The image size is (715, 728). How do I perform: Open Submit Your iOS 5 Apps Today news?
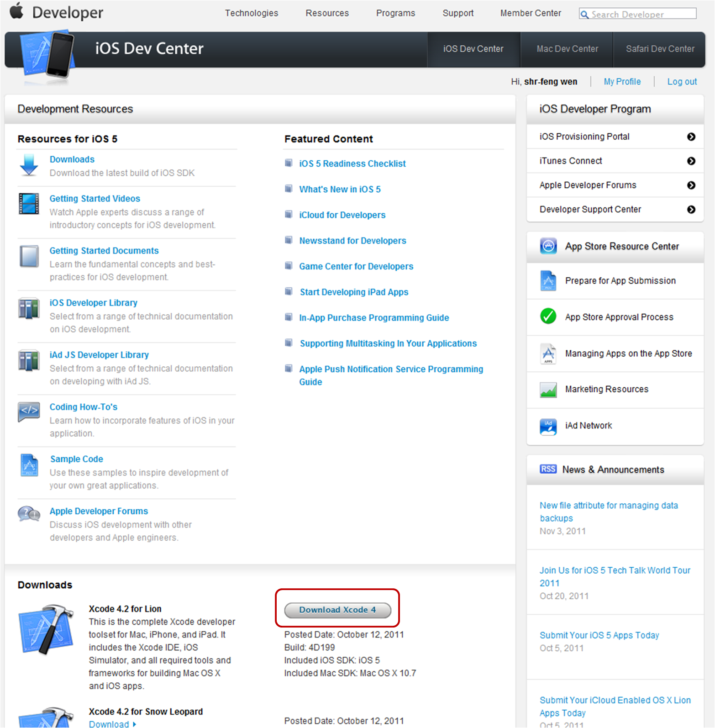(599, 635)
